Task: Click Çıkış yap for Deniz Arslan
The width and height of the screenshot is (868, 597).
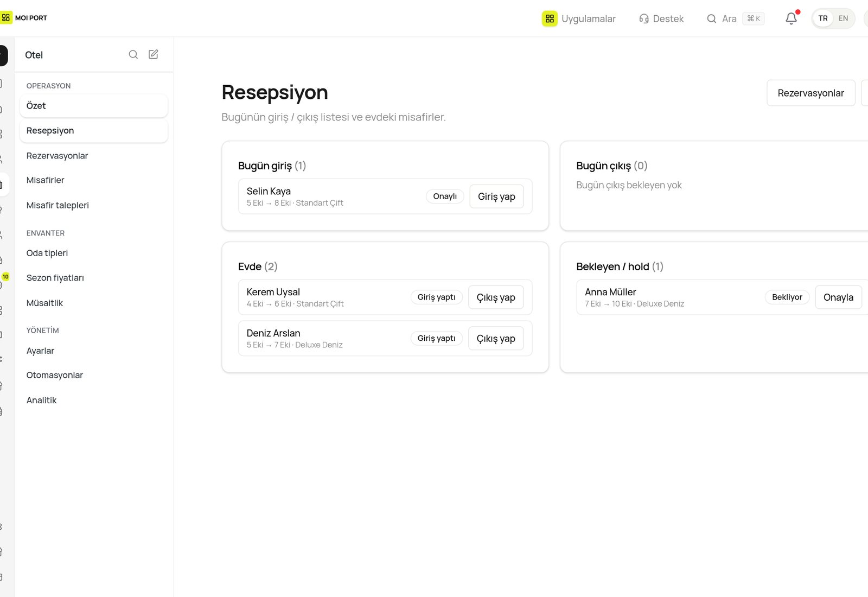Action: (496, 338)
